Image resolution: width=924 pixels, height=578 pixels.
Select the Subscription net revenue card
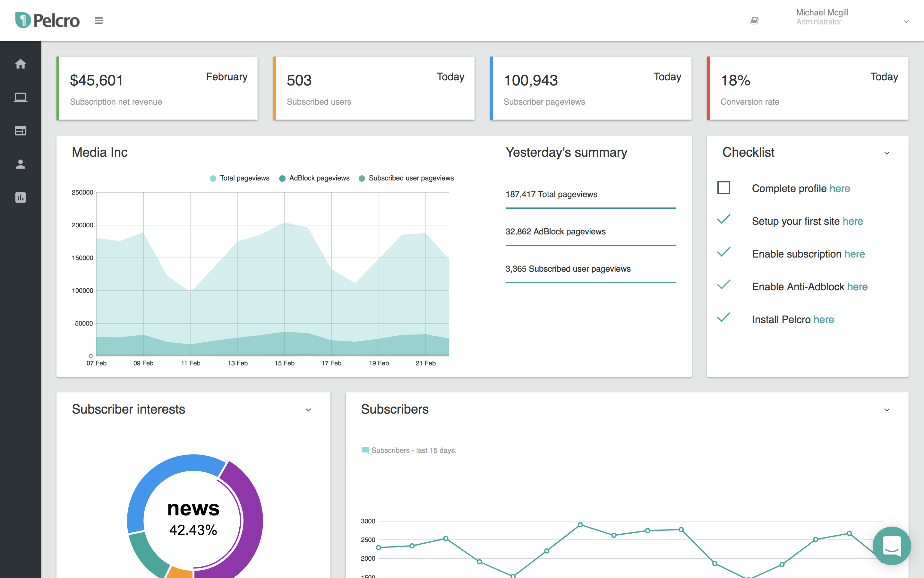point(157,88)
